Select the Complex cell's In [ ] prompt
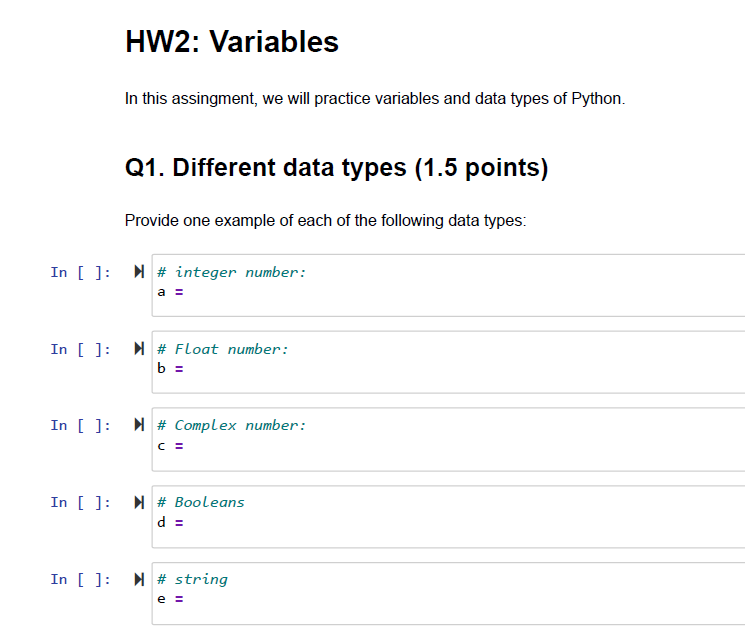The image size is (745, 627). click(80, 426)
